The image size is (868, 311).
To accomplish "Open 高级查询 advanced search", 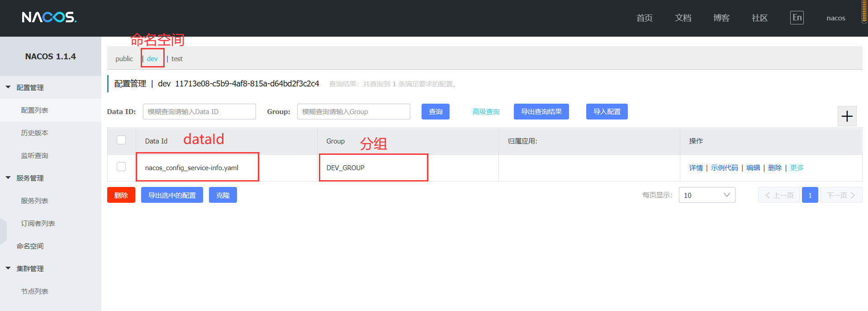I will [x=486, y=112].
